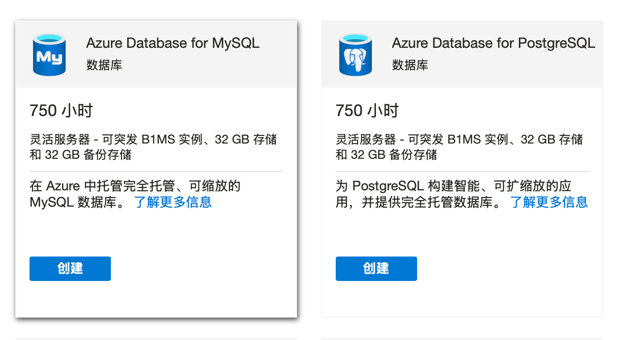Click the 数据库 category label under PostgreSQL

click(410, 65)
